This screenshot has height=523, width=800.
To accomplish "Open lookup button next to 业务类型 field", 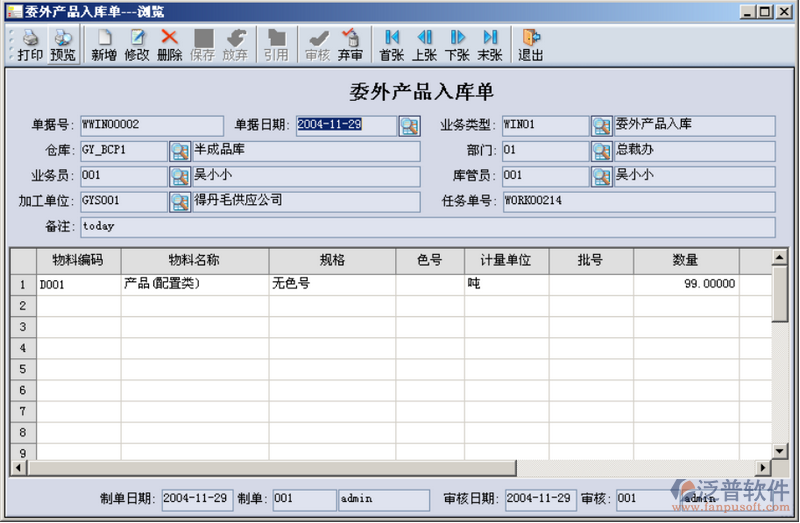I will click(601, 126).
